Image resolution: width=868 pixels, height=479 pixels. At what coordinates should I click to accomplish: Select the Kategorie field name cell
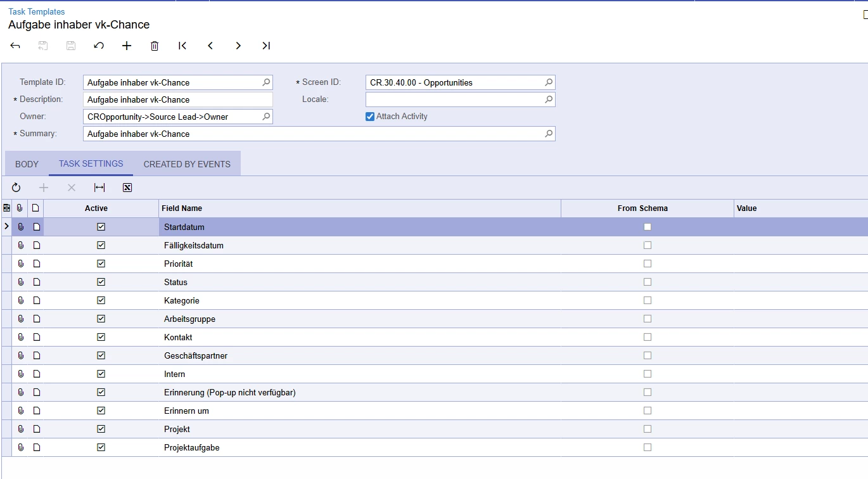click(360, 300)
